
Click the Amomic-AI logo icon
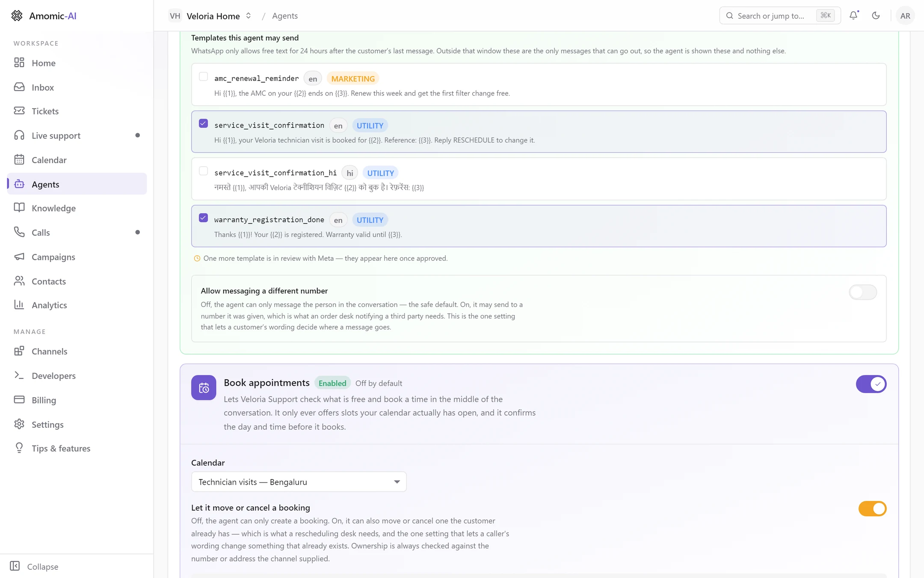point(17,16)
